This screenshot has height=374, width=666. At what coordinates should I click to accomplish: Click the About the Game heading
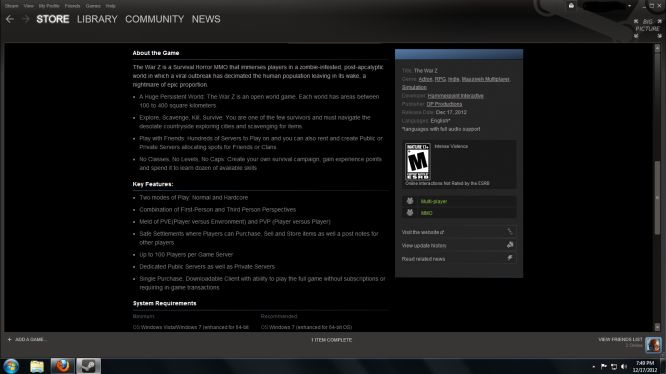156,53
